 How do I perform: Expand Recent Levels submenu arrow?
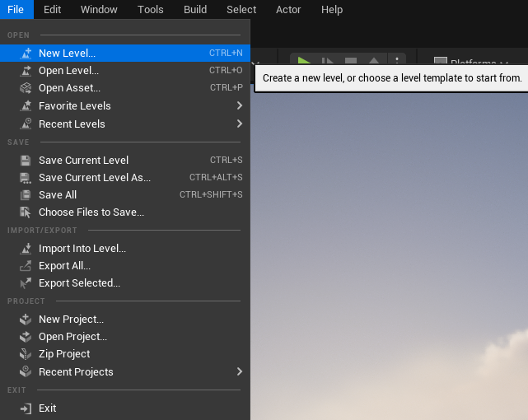coord(240,124)
